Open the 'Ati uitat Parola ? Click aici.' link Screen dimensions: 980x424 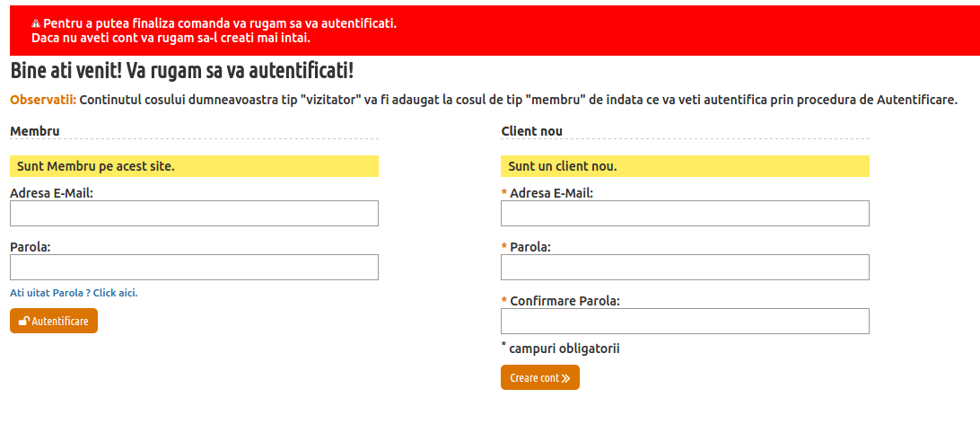pos(74,293)
